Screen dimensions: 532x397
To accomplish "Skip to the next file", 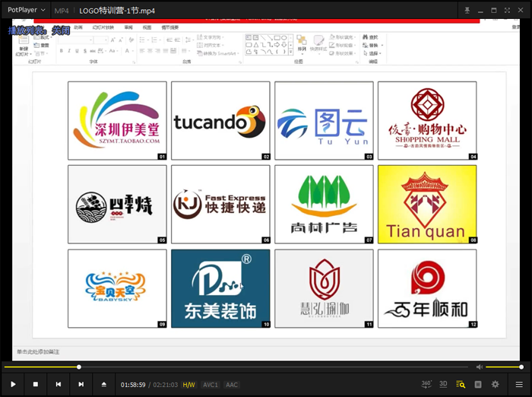I will coord(81,385).
